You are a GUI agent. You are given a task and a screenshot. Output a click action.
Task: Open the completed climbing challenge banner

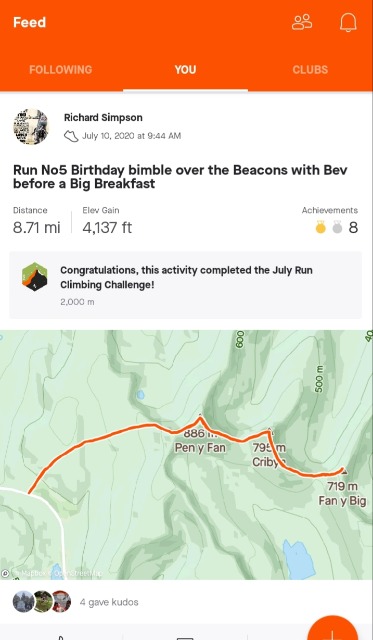pyautogui.click(x=186, y=285)
